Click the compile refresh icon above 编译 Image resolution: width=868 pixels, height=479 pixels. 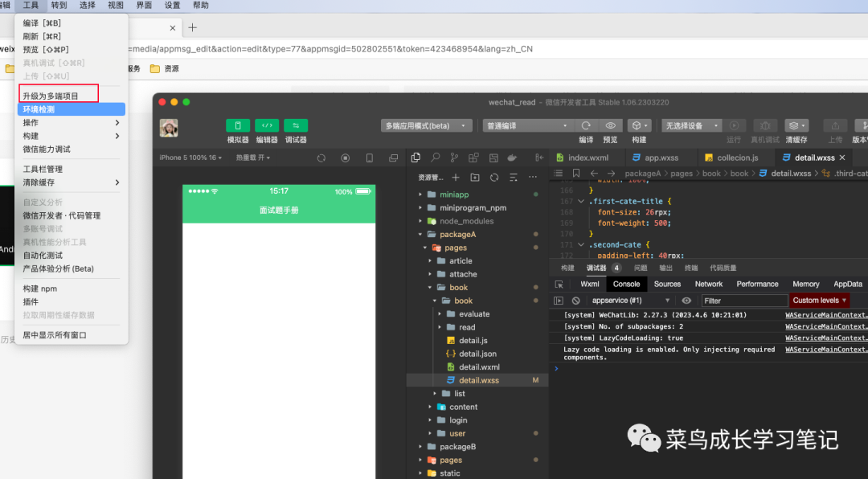tap(586, 125)
